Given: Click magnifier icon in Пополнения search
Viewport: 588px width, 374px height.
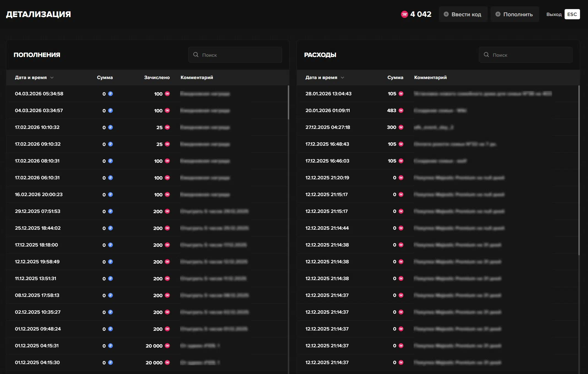Looking at the screenshot, I should point(196,55).
